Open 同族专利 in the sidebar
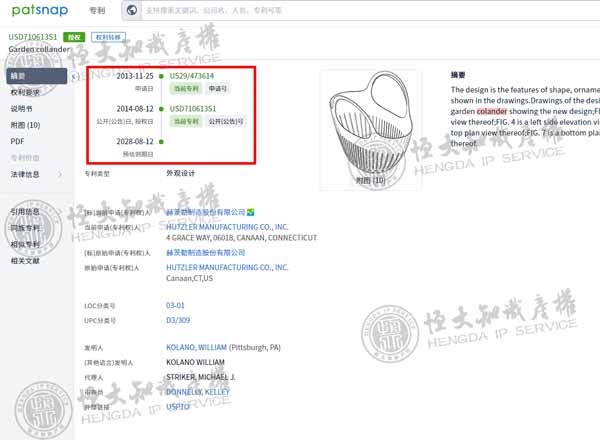 click(x=25, y=228)
